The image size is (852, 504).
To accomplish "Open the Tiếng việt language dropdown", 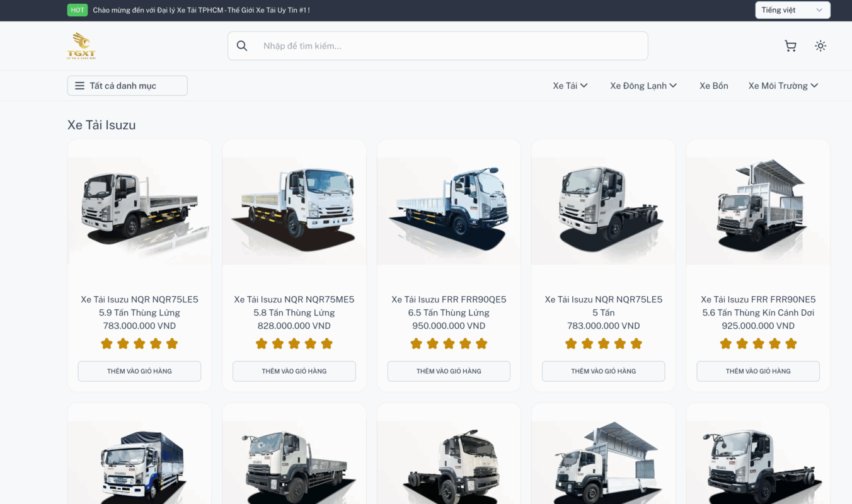I will [x=793, y=10].
